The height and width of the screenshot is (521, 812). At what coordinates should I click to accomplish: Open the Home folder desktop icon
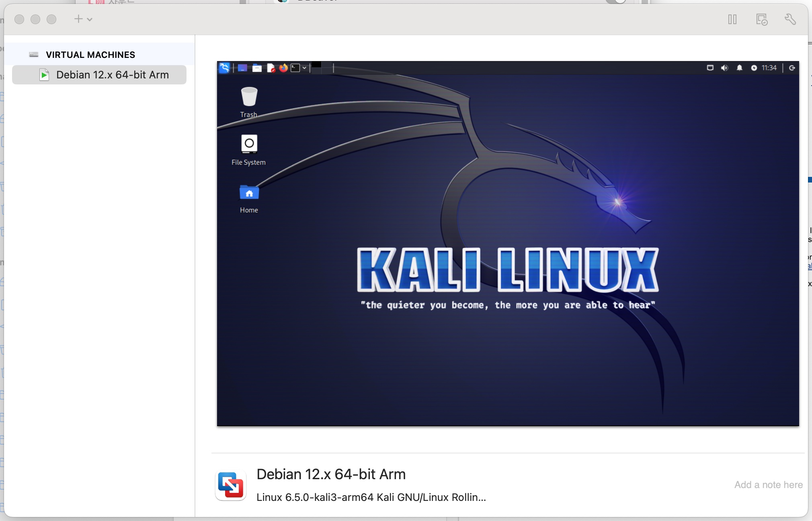[x=249, y=193]
